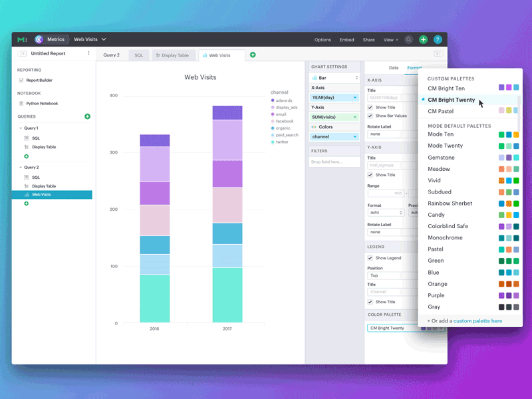Screen dimensions: 532x399
Task: Toggle Legend Show Title checkbox
Action: coord(370,302)
